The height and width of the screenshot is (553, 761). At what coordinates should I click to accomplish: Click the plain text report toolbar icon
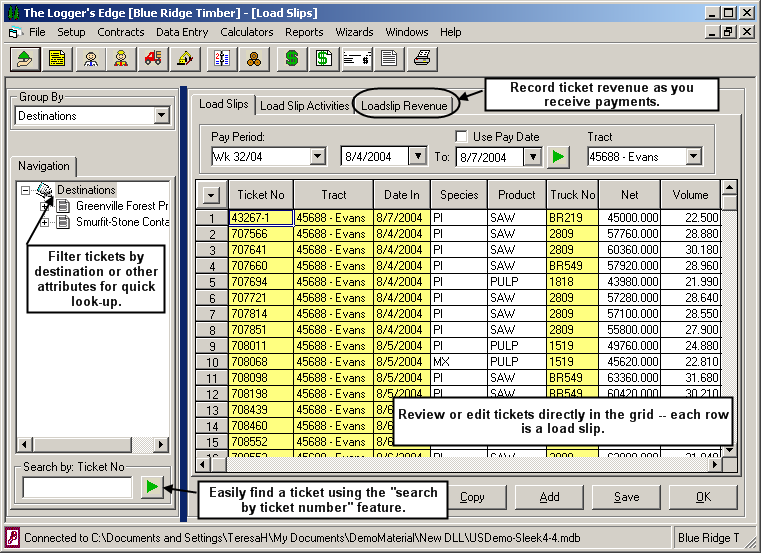389,59
